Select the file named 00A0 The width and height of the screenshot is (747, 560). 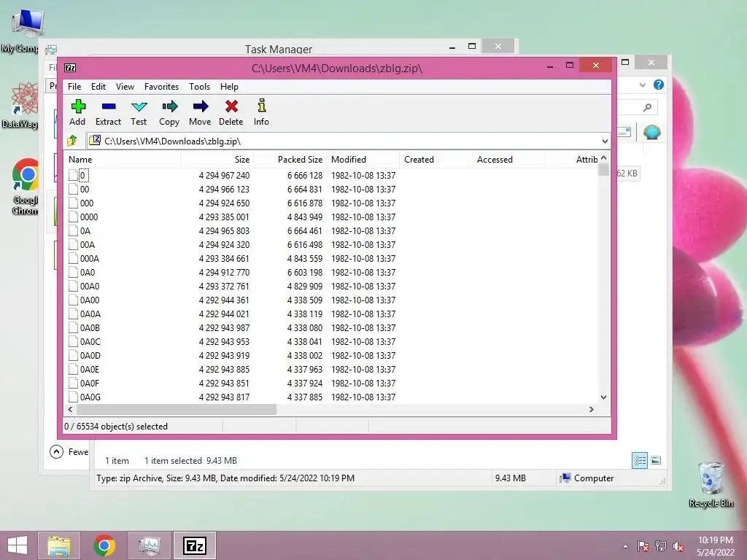[x=90, y=286]
